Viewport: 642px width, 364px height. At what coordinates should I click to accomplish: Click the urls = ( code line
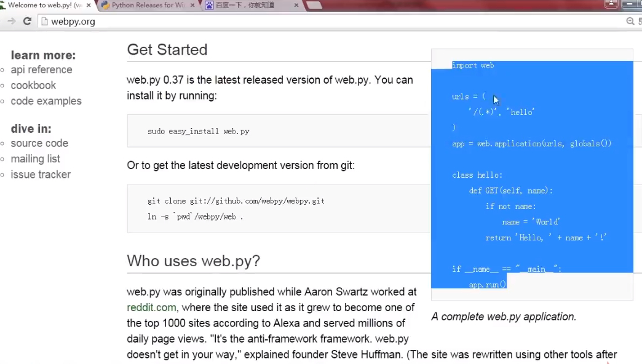(x=469, y=97)
